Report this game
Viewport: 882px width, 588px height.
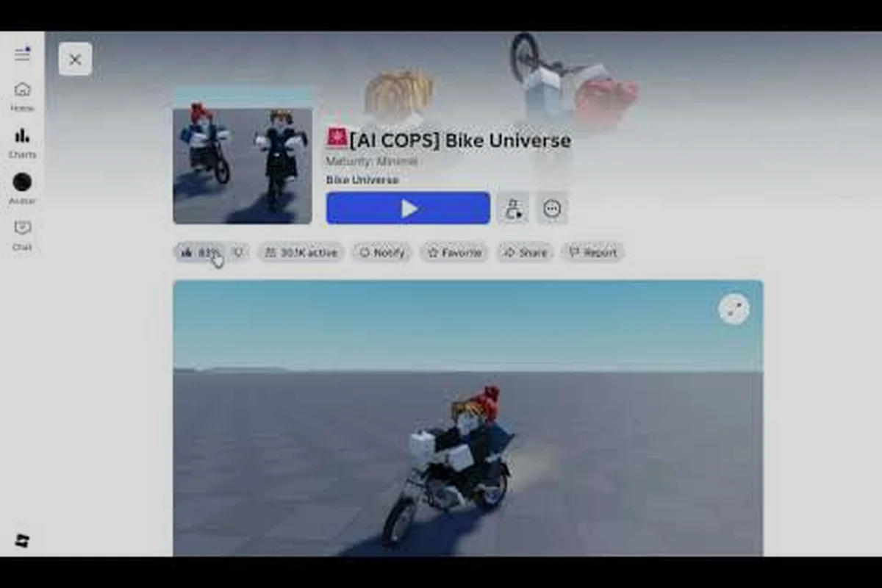[x=592, y=252]
